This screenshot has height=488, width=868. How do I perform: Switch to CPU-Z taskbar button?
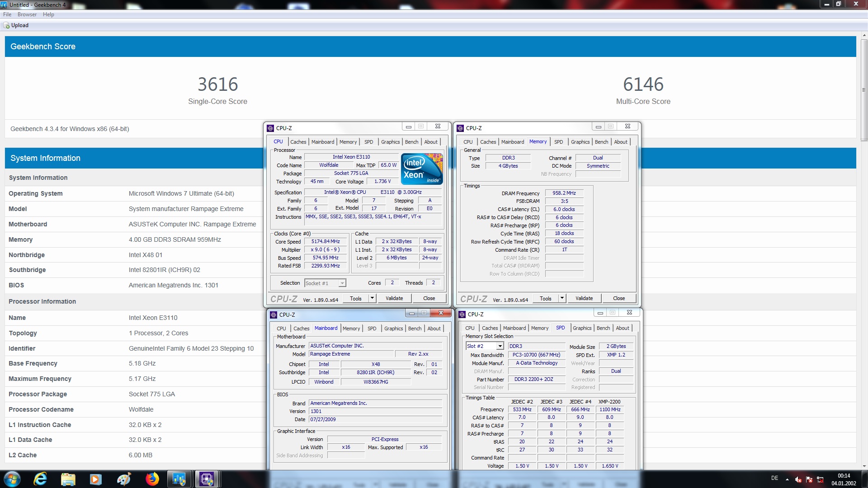click(207, 479)
